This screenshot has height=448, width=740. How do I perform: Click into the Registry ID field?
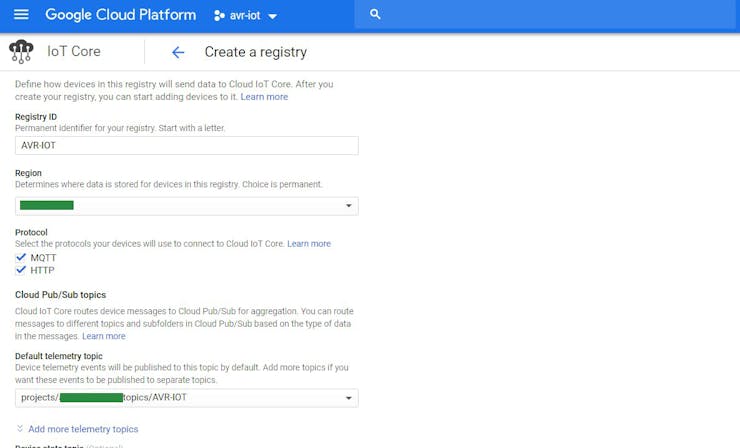186,145
